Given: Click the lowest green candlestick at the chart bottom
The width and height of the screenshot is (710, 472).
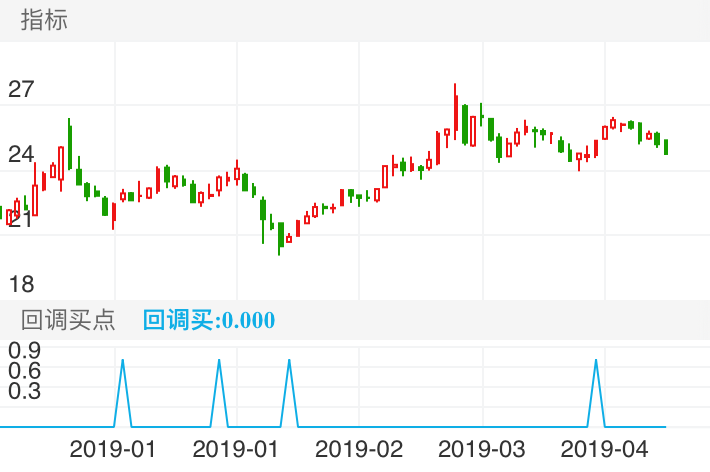Looking at the screenshot, I should [x=280, y=235].
